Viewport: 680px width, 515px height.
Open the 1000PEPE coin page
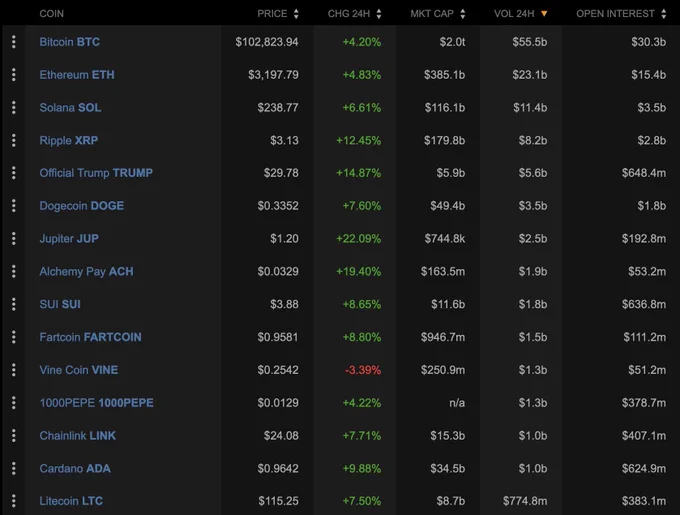96,403
